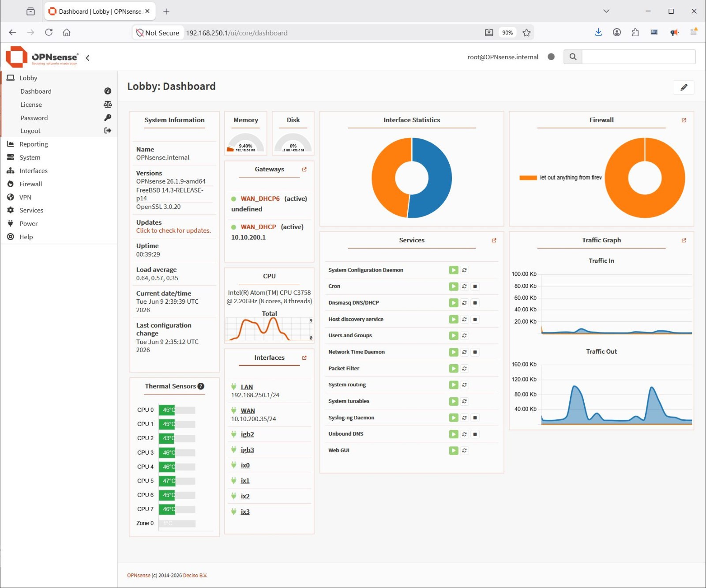
Task: Open the Traffic Graph external link icon
Action: pyautogui.click(x=683, y=241)
